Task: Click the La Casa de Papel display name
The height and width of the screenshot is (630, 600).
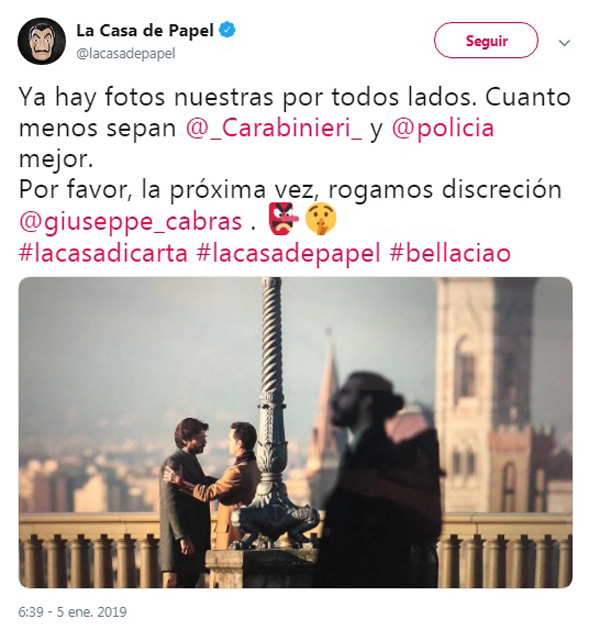Action: pyautogui.click(x=145, y=31)
